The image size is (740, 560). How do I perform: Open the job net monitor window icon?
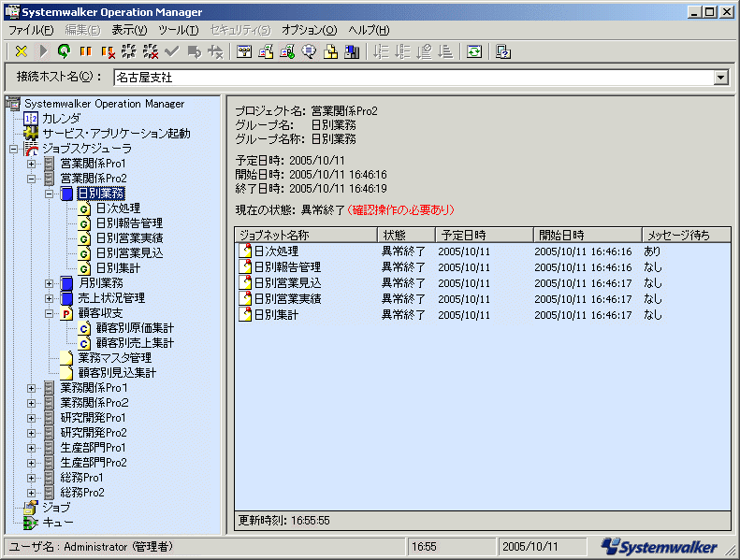point(244,51)
